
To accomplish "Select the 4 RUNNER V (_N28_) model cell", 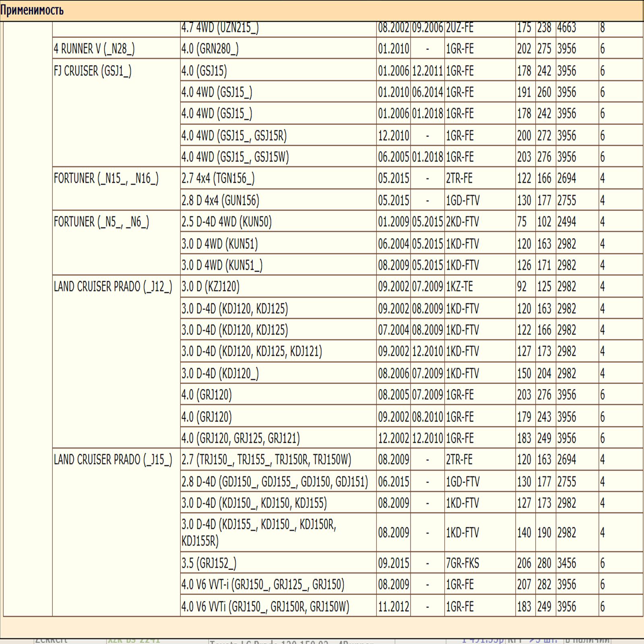I will (x=94, y=49).
